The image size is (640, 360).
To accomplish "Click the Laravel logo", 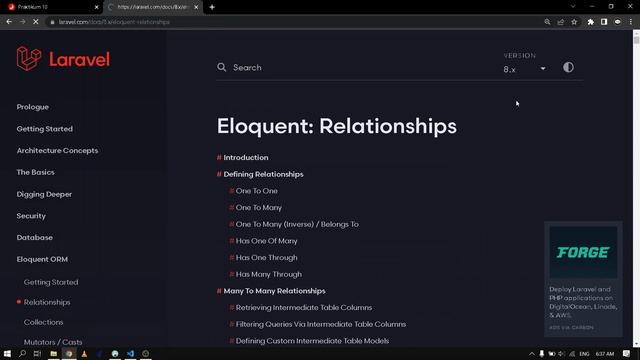I will click(x=63, y=59).
